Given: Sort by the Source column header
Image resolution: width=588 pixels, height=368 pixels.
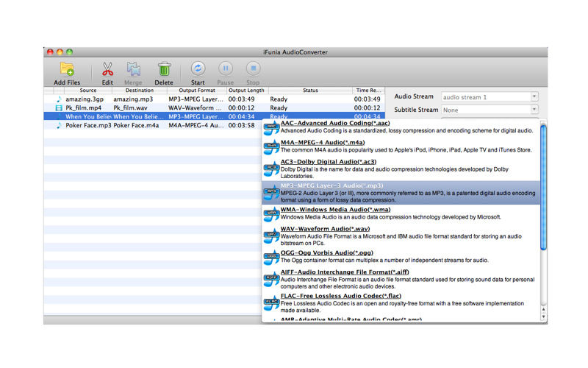Looking at the screenshot, I should [x=88, y=91].
